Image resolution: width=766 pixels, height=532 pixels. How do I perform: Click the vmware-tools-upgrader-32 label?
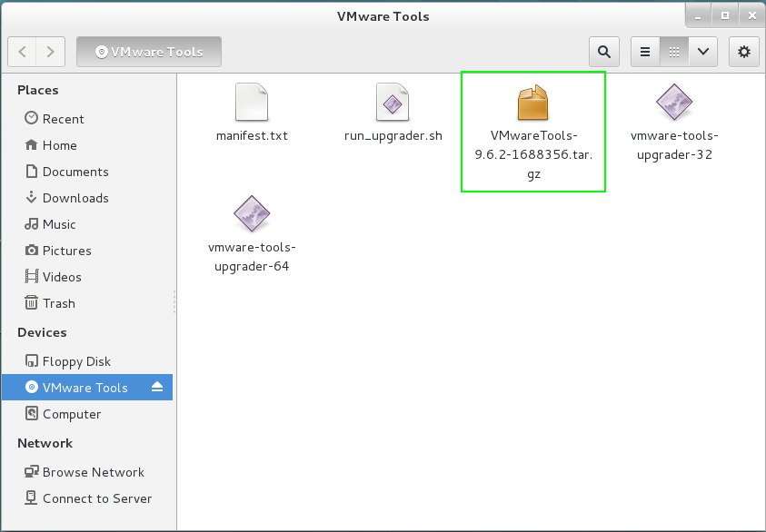tap(674, 145)
